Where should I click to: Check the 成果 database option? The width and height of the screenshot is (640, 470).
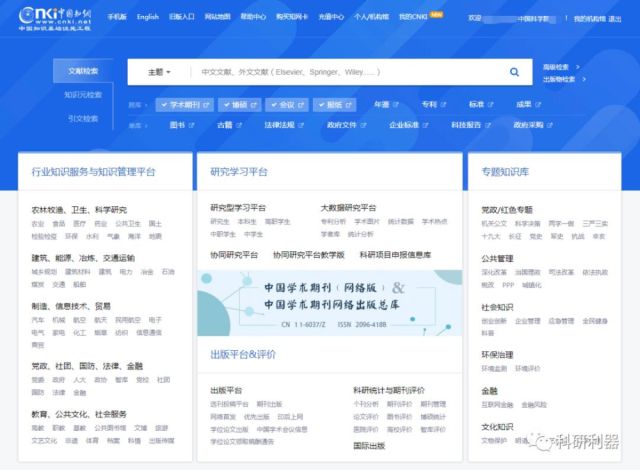(x=524, y=104)
